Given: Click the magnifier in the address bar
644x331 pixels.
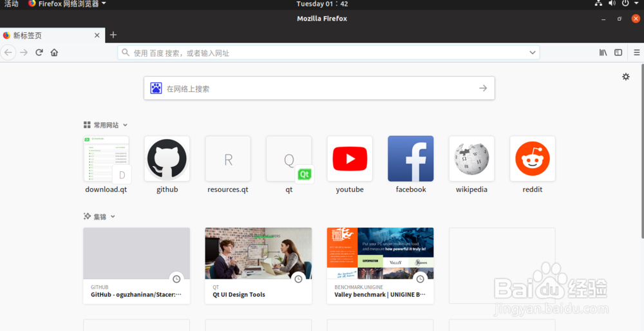Looking at the screenshot, I should click(126, 53).
